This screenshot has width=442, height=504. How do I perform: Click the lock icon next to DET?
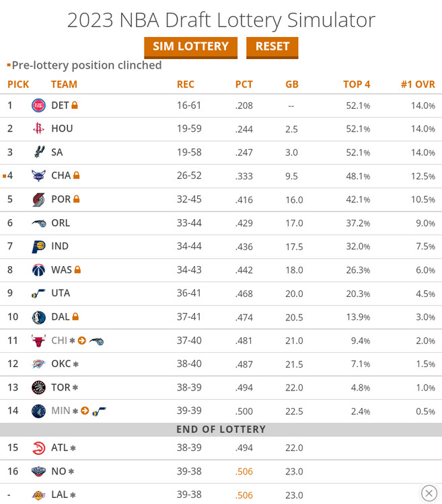click(x=75, y=106)
